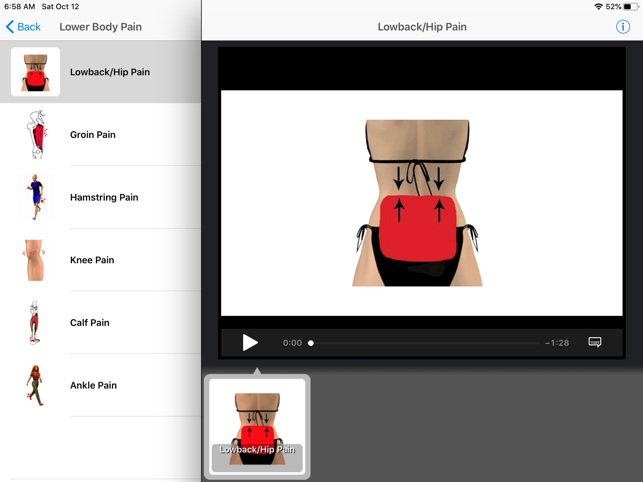Screen dimensions: 643x482
Task: Tap the Knee Pain thumbnail icon
Action: pyautogui.click(x=35, y=260)
